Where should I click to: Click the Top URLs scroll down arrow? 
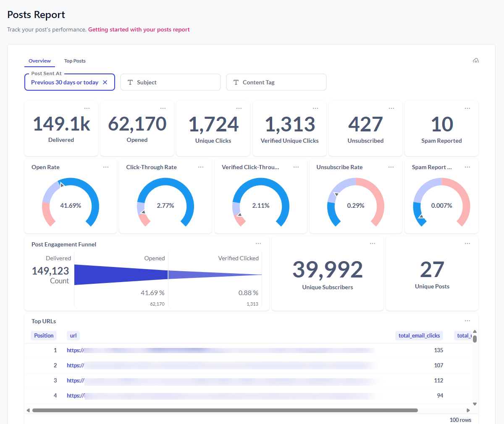[475, 404]
